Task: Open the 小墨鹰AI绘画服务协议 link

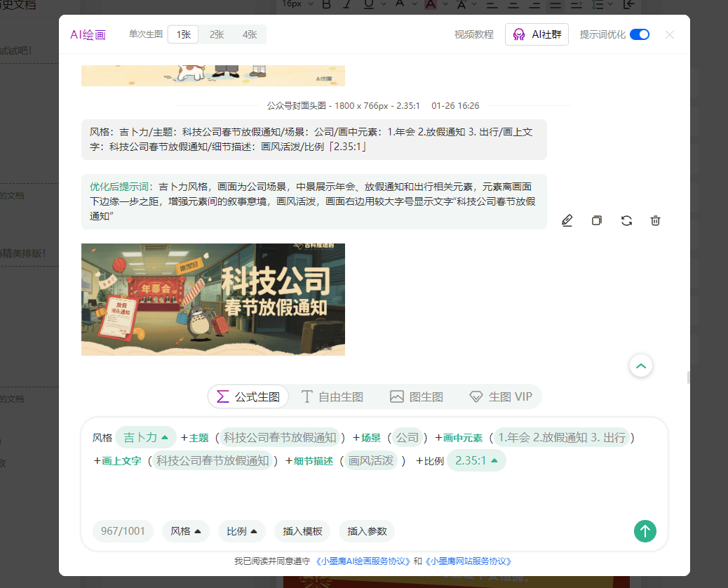Action: point(363,561)
